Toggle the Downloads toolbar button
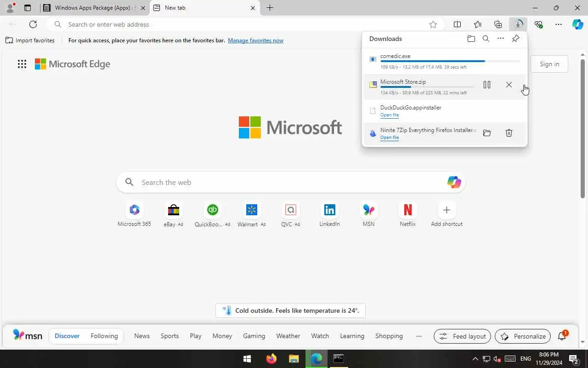Image resolution: width=588 pixels, height=368 pixels. click(x=518, y=24)
